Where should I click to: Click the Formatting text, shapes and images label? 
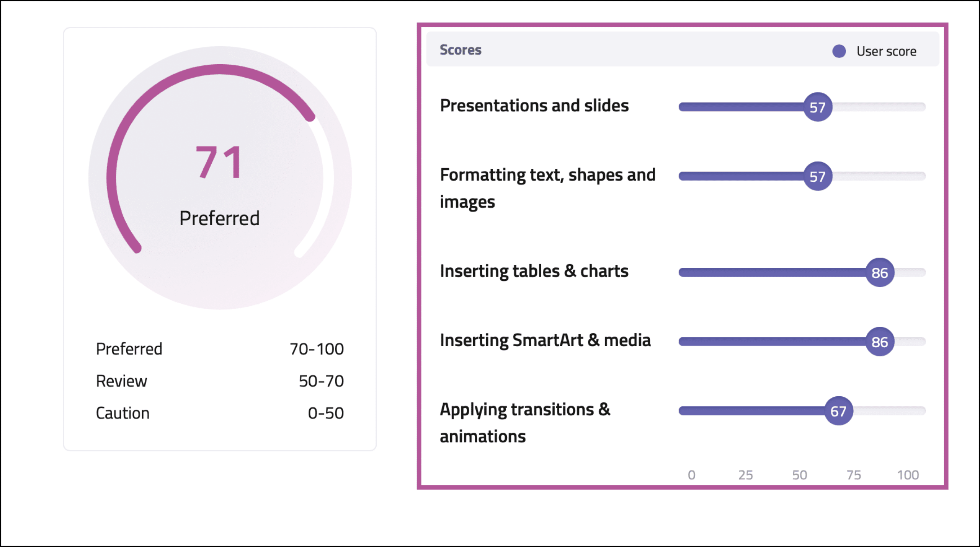tap(548, 189)
